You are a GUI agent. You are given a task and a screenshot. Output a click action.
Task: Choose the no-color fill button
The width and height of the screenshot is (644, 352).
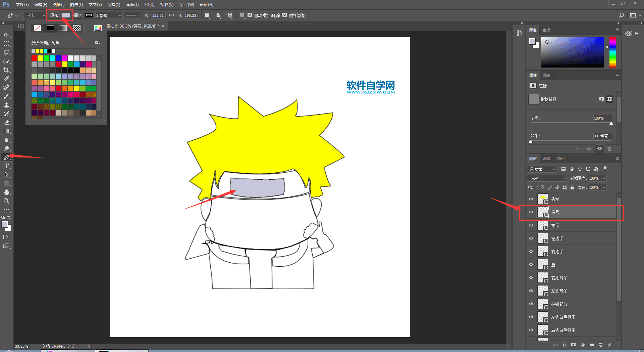tap(38, 28)
